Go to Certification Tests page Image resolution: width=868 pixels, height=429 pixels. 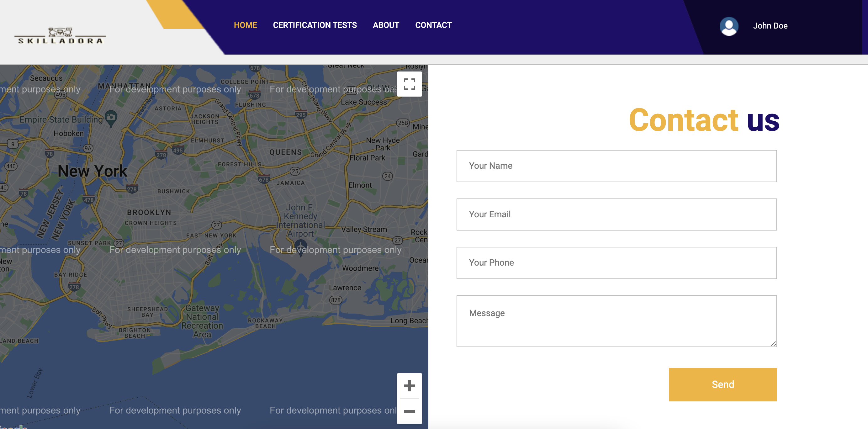(x=315, y=25)
